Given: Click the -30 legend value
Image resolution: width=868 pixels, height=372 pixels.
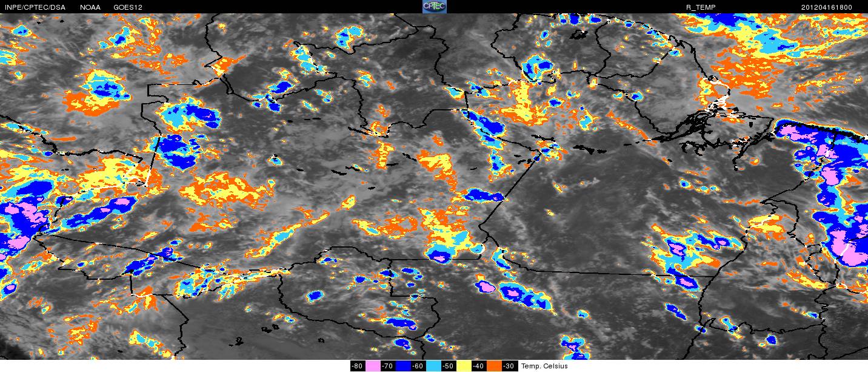Looking at the screenshot, I should tap(509, 366).
